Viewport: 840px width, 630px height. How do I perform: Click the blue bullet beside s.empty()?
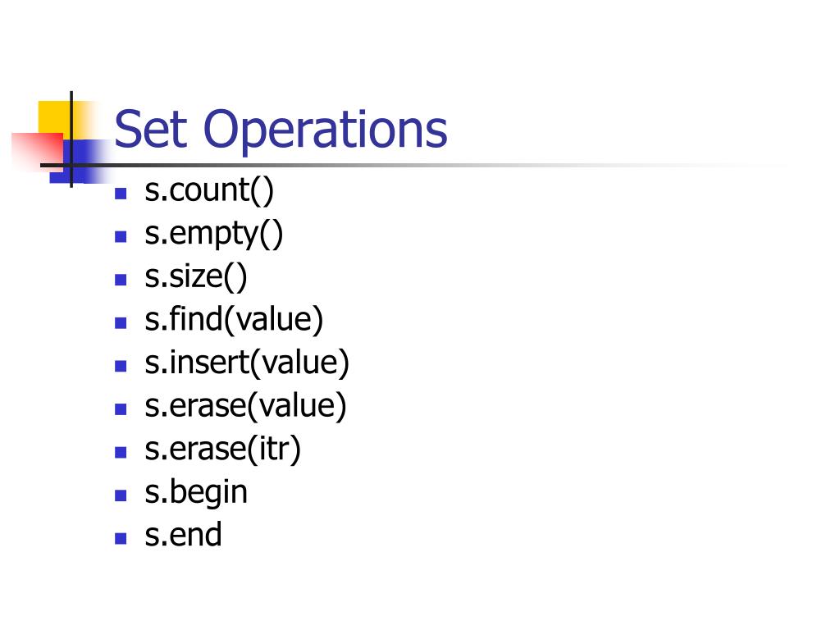[x=121, y=236]
